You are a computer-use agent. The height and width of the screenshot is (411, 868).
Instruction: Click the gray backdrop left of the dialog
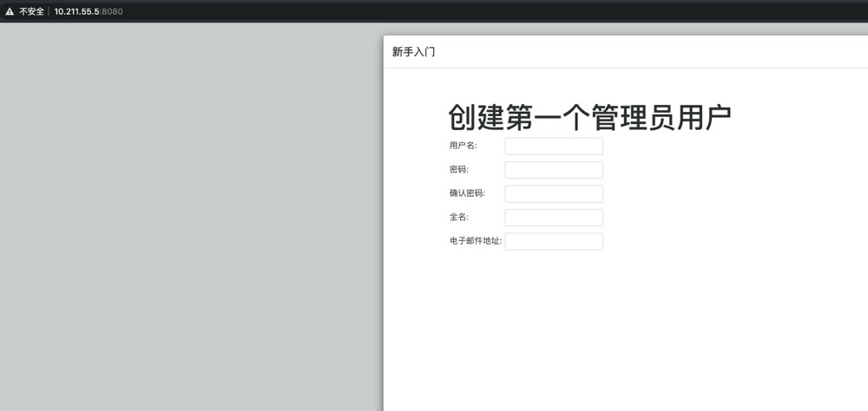click(x=191, y=217)
